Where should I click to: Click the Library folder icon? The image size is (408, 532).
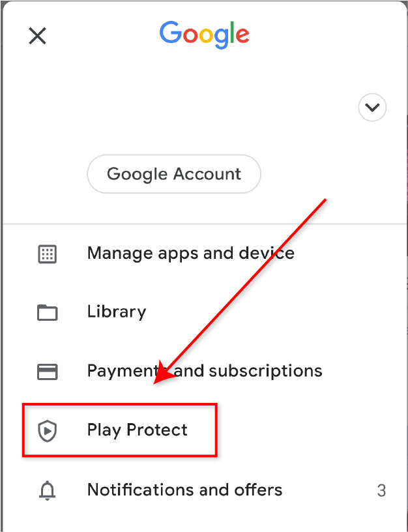(47, 312)
